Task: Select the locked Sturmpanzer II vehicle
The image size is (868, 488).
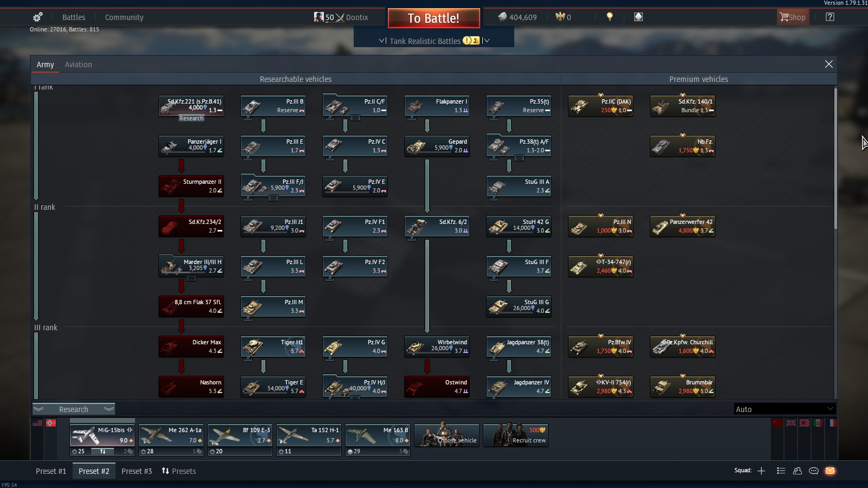Action: pos(191,186)
